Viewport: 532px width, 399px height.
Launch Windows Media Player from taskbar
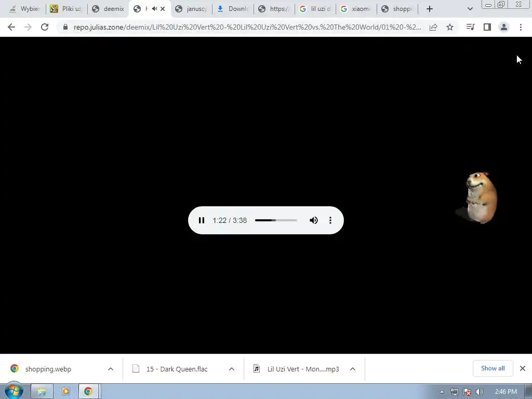point(66,392)
